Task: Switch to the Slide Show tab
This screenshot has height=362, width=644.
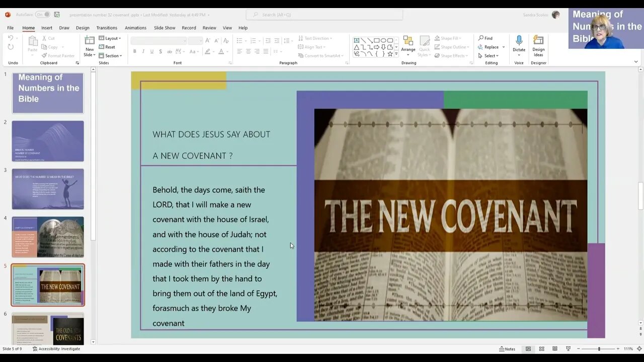Action: click(165, 28)
